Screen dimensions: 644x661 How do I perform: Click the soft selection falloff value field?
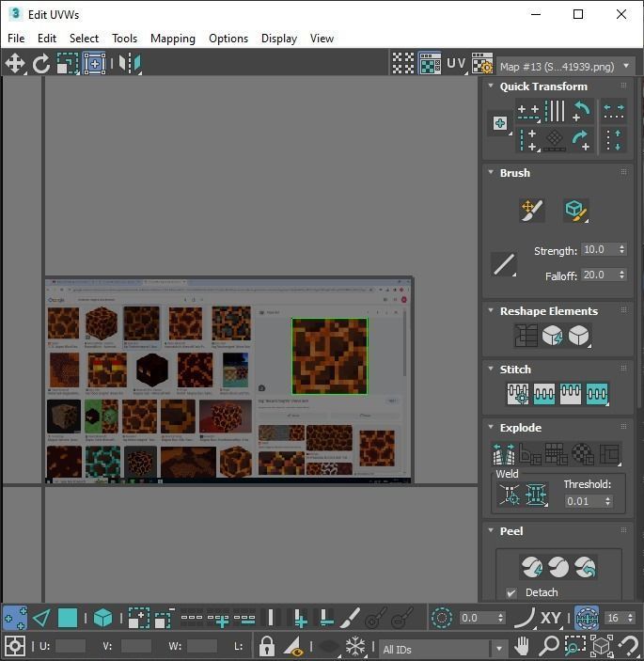(x=478, y=618)
